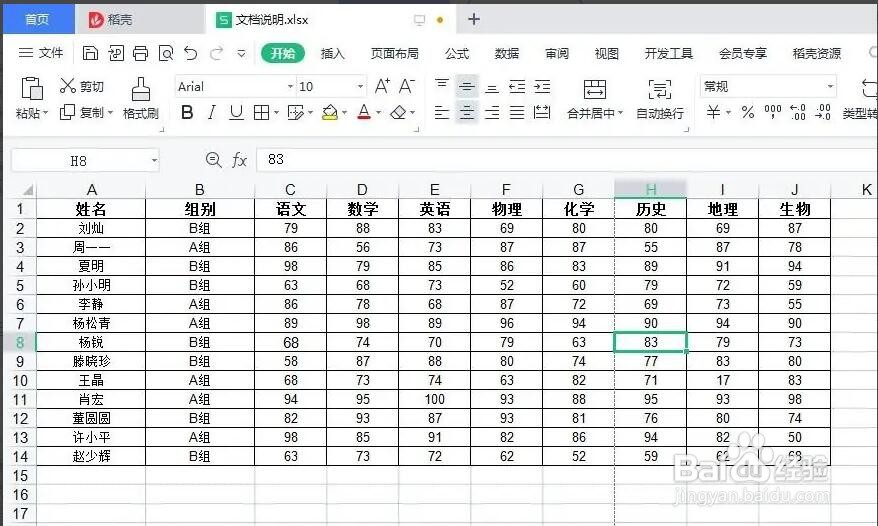878x526 pixels.
Task: Open the number format dropdown
Action: (x=830, y=86)
